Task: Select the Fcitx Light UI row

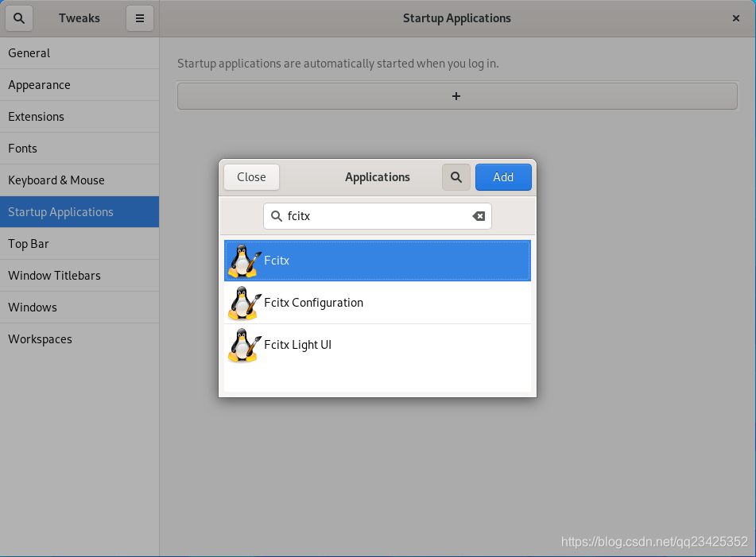Action: (x=378, y=345)
